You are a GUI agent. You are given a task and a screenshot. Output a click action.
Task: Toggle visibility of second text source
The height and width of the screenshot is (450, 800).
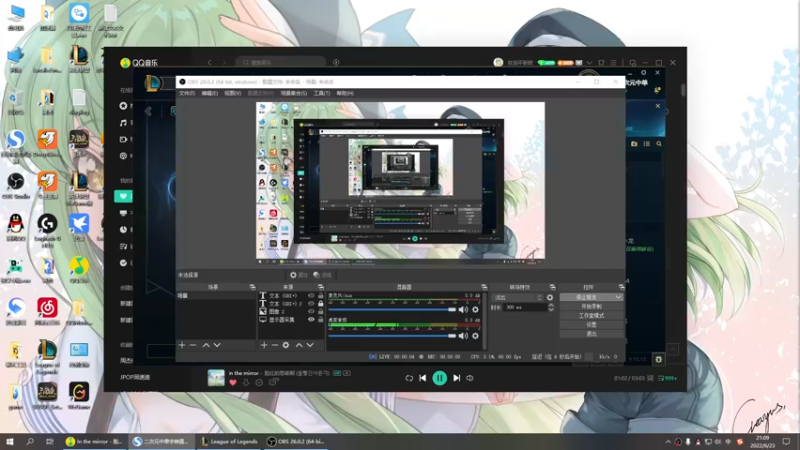point(311,304)
